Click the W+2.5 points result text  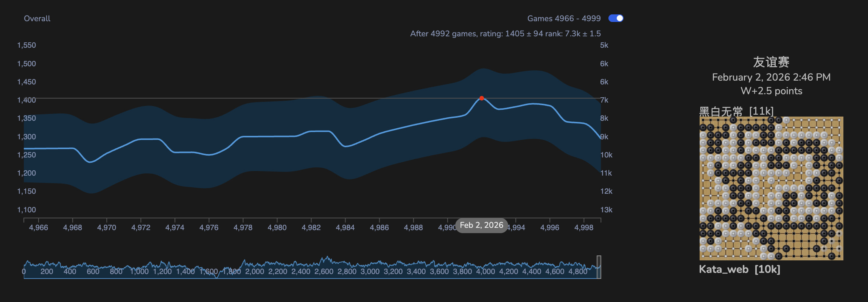point(771,91)
